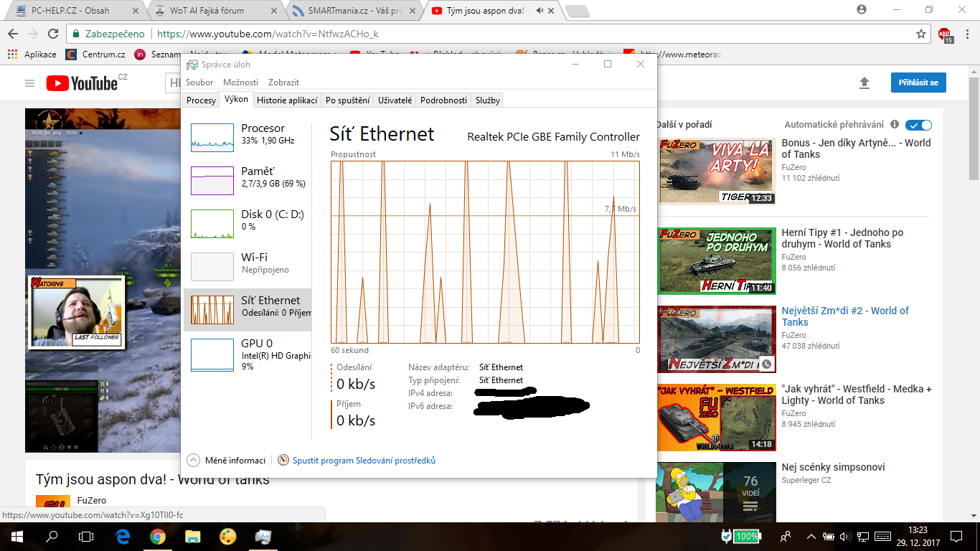Open the Chrome user profile icon
Viewport: 980px width, 551px height.
862,9
